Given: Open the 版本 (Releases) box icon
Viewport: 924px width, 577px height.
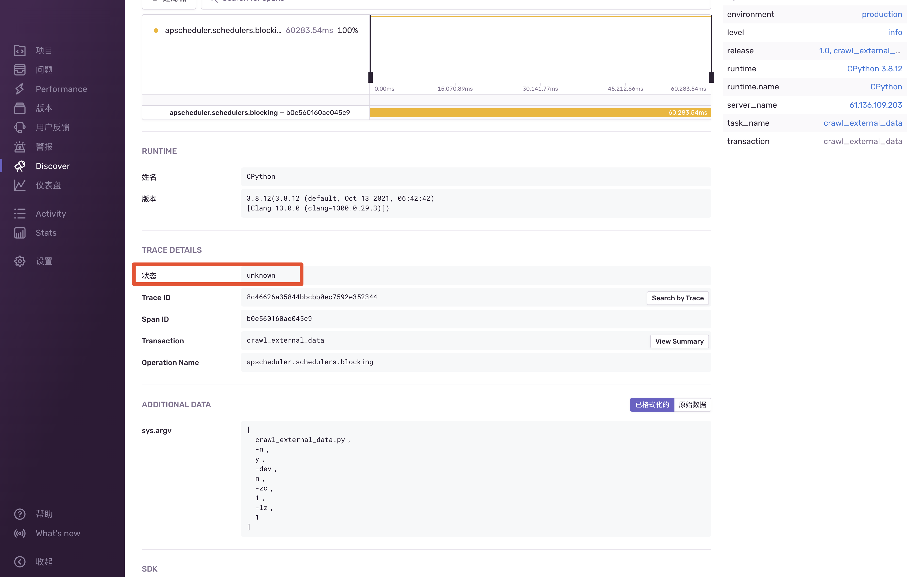Looking at the screenshot, I should 20,108.
